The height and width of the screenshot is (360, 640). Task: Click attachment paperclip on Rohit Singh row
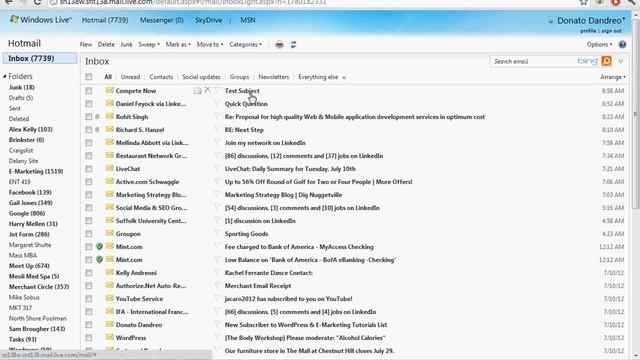97,117
